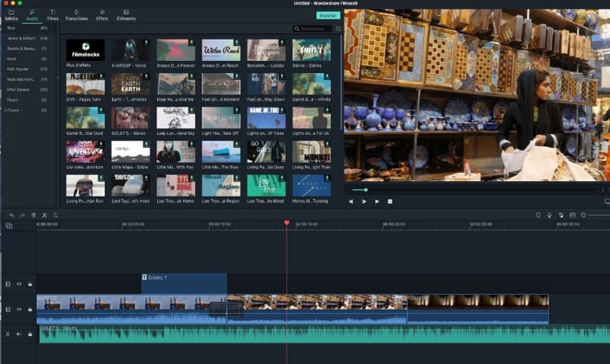
Task: Select GOLET'S - Slaves audio thumbnail
Action: (130, 117)
